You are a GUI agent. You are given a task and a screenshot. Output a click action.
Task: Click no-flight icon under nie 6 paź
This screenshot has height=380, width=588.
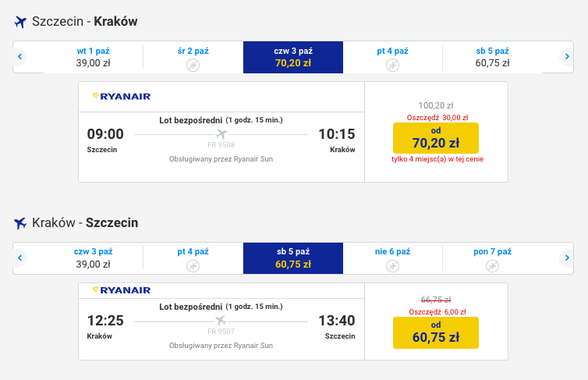pyautogui.click(x=392, y=266)
